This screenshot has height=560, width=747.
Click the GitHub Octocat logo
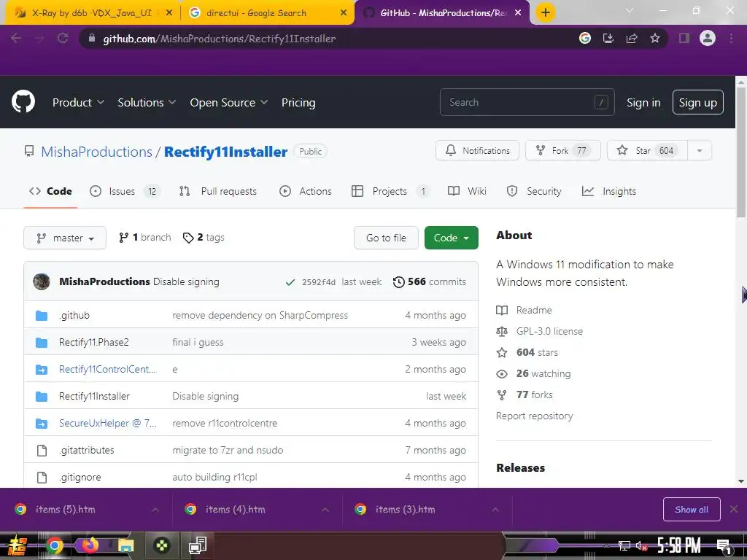[x=23, y=101]
